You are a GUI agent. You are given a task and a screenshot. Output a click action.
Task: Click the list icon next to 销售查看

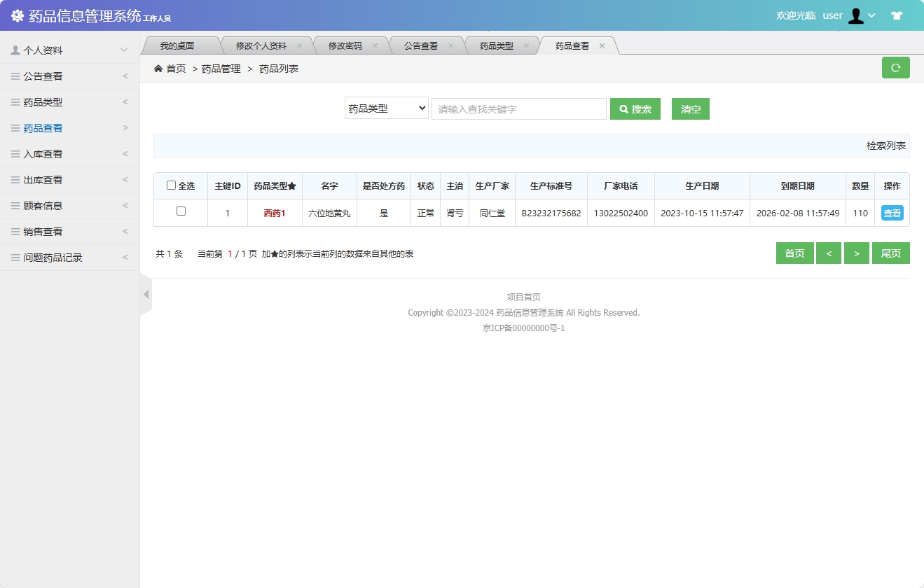(x=13, y=231)
